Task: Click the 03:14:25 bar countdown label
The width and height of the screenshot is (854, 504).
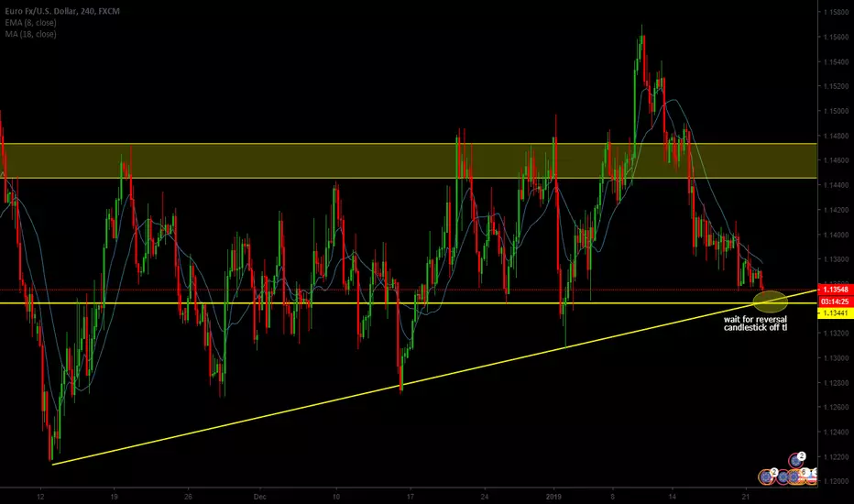Action: [x=836, y=301]
